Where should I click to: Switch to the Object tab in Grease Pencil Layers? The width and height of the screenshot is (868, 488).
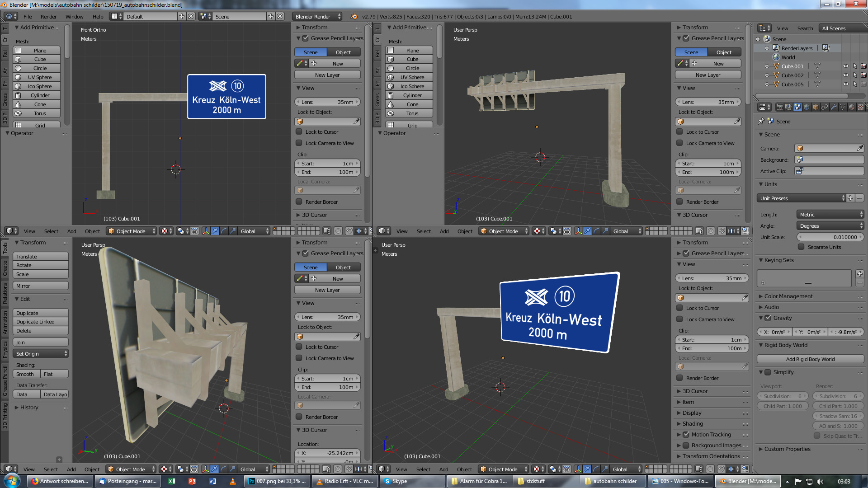343,52
